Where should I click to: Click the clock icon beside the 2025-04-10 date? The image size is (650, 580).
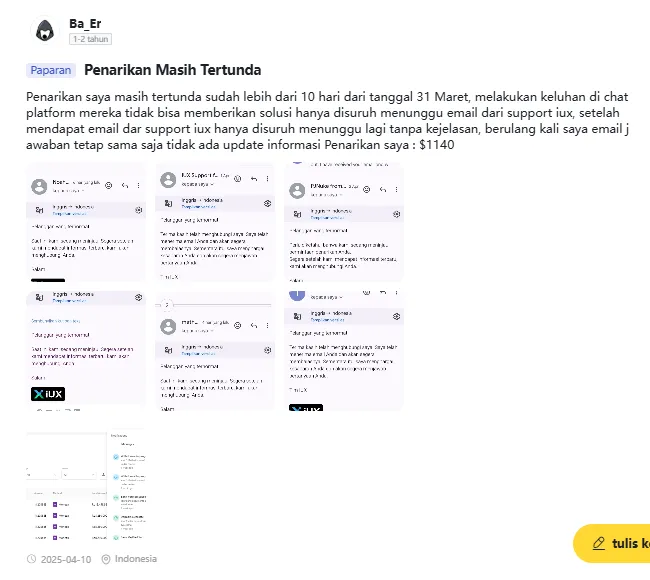point(32,559)
